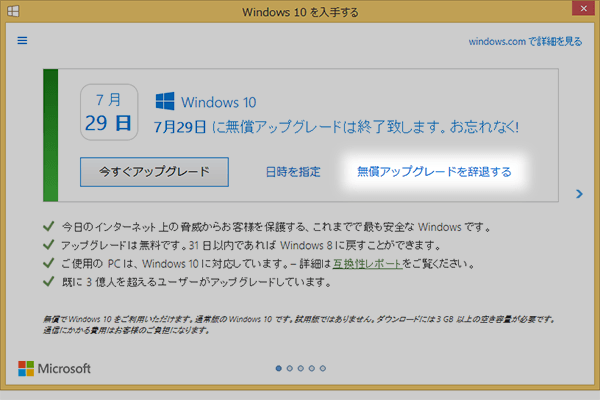Open the hamburger menu icon
This screenshot has width=600, height=400.
click(x=22, y=40)
